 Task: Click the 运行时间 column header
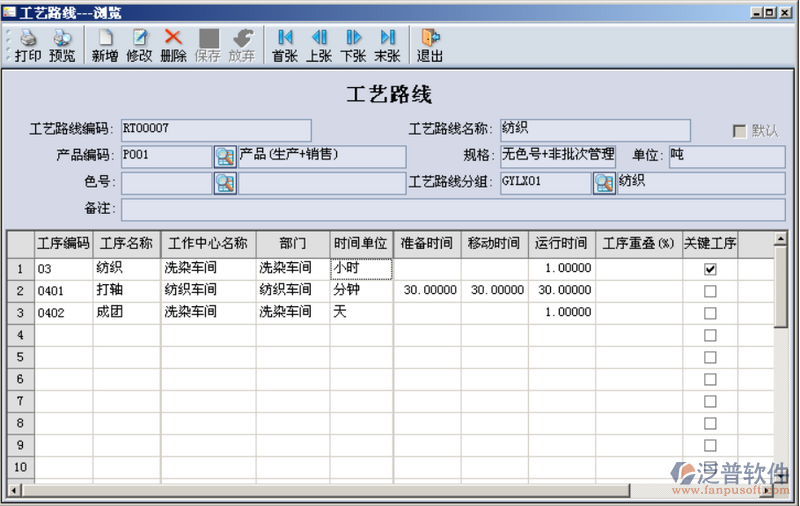pyautogui.click(x=562, y=244)
